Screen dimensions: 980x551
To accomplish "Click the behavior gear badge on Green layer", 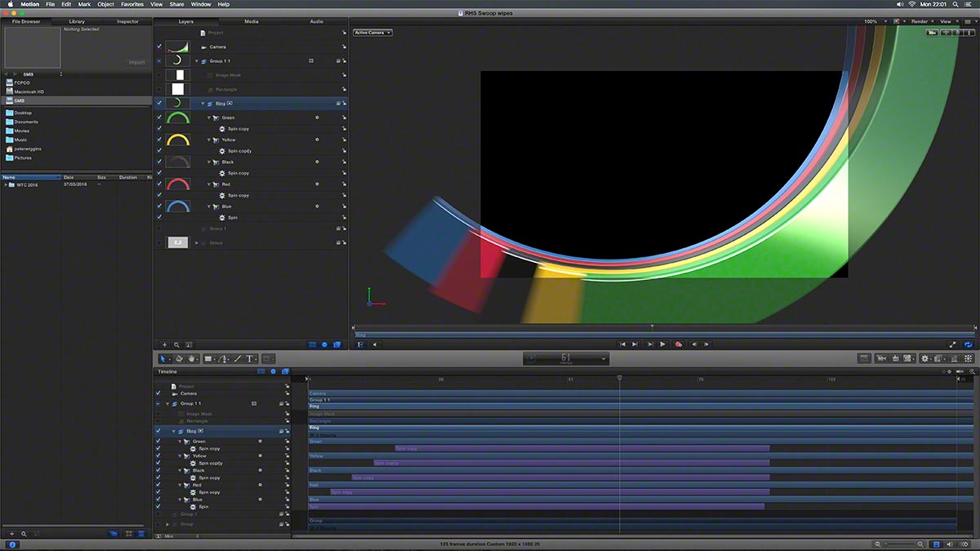I will [x=317, y=118].
